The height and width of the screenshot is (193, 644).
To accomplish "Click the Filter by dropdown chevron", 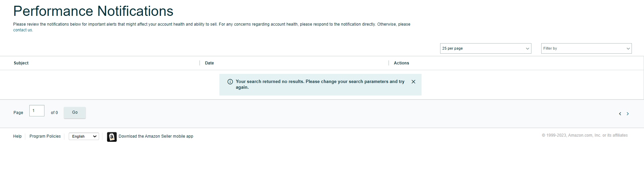I will tap(628, 49).
